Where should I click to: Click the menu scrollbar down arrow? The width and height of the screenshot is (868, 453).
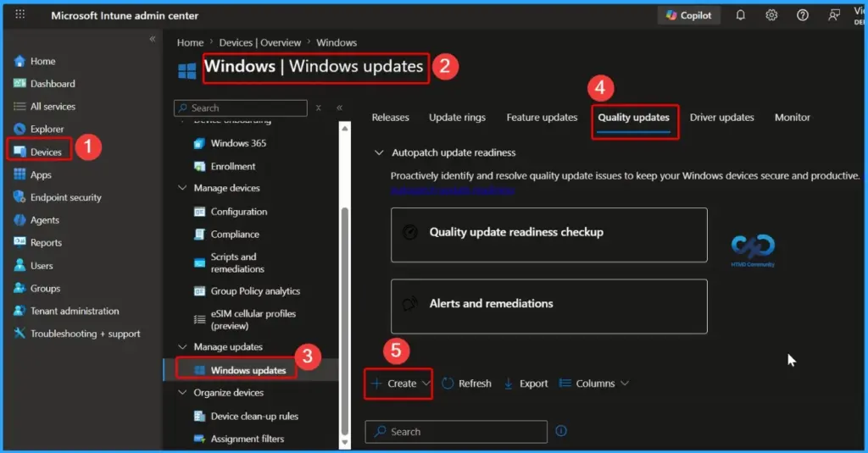[345, 443]
